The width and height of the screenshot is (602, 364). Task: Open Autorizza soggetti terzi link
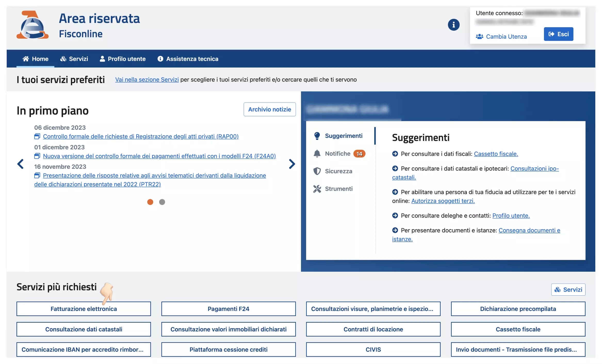coord(443,201)
